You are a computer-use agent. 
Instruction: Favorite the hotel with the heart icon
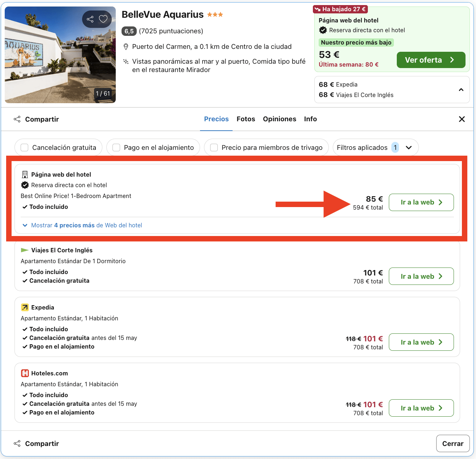point(103,19)
